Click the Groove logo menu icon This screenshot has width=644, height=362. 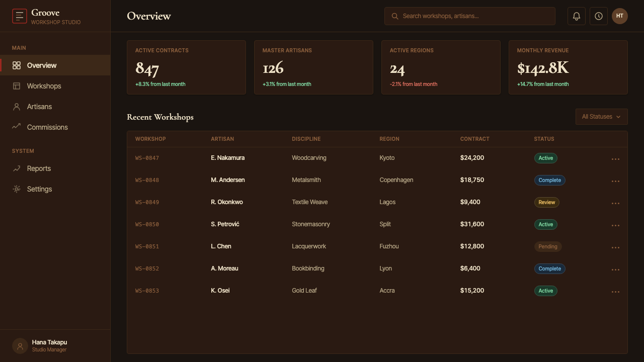coord(20,16)
